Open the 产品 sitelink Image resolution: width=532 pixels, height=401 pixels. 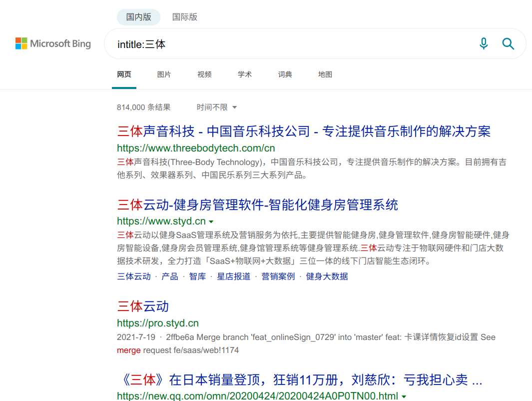[170, 276]
